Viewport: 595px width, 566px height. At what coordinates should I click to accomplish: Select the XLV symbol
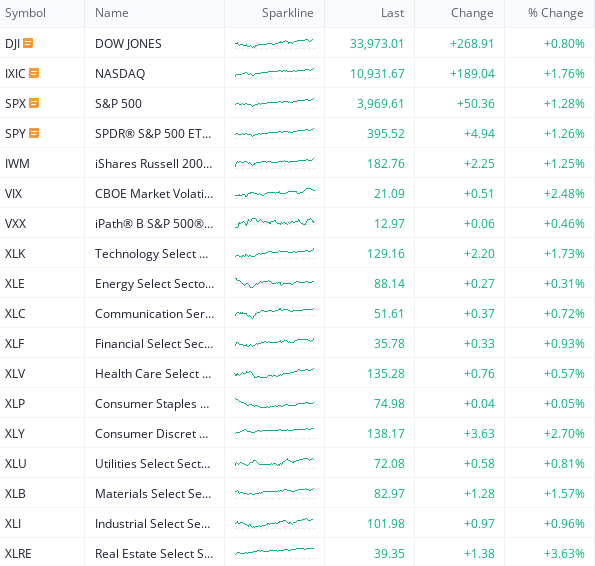click(15, 373)
